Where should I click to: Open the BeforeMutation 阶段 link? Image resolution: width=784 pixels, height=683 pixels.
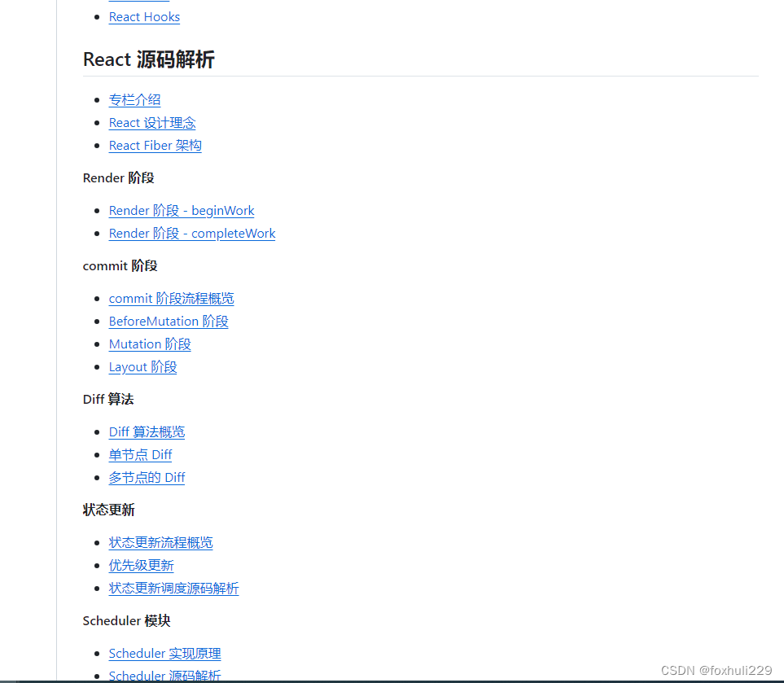pos(169,321)
